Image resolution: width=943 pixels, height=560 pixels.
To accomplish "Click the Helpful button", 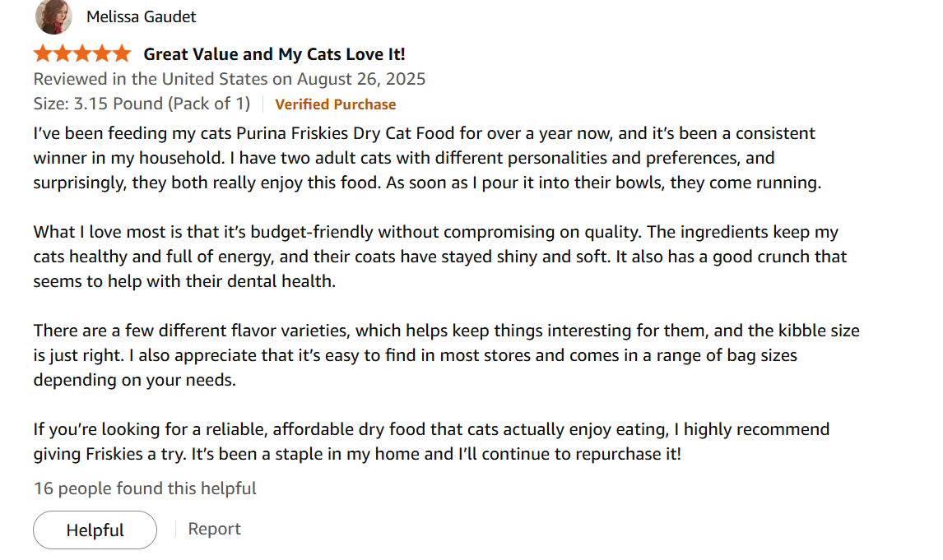I will (x=94, y=530).
